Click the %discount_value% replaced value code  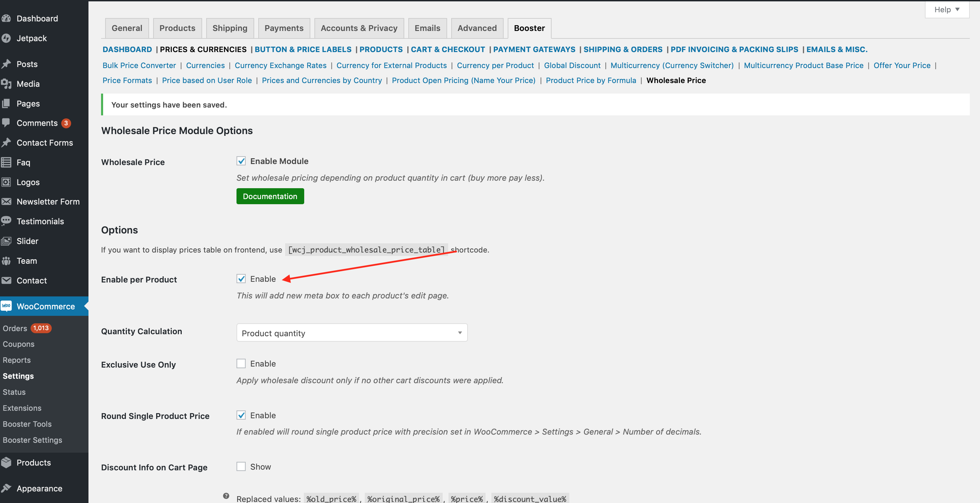click(530, 499)
